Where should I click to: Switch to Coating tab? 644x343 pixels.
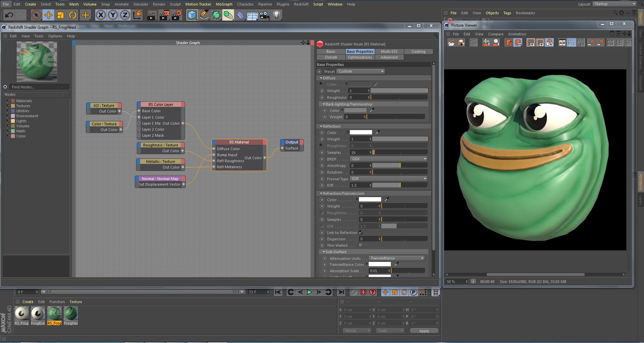(418, 52)
